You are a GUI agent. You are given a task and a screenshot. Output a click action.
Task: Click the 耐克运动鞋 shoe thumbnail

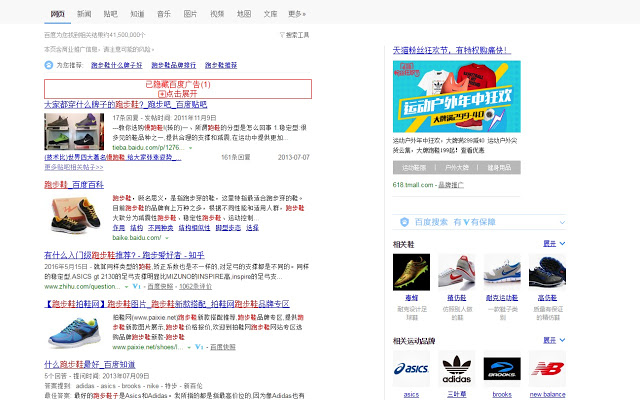(502, 272)
